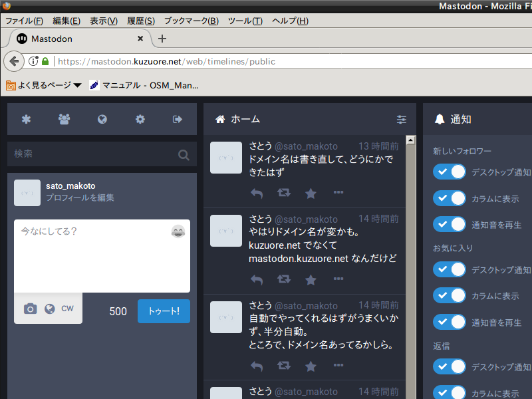This screenshot has height=399, width=532.
Task: Reply to toot about mastodon.kuzuore.net
Action: 257,279
